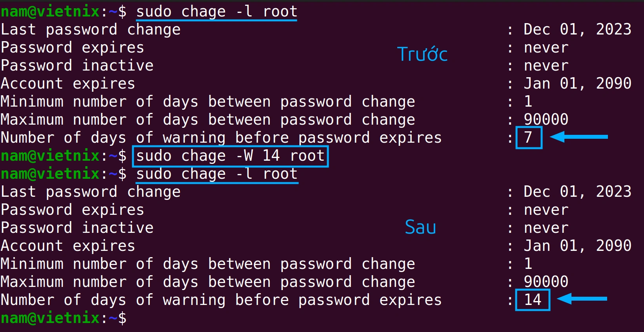The width and height of the screenshot is (644, 332).
Task: Click the first 'sudo chage -l root' command
Action: click(x=216, y=12)
